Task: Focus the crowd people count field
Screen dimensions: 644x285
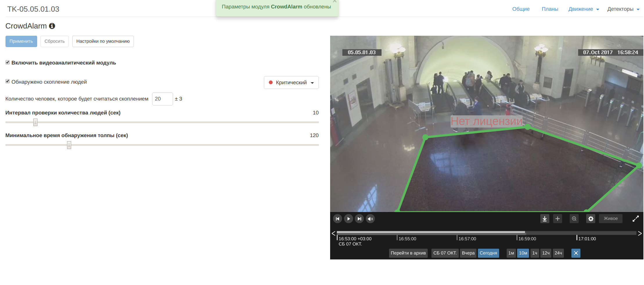Action: 163,99
